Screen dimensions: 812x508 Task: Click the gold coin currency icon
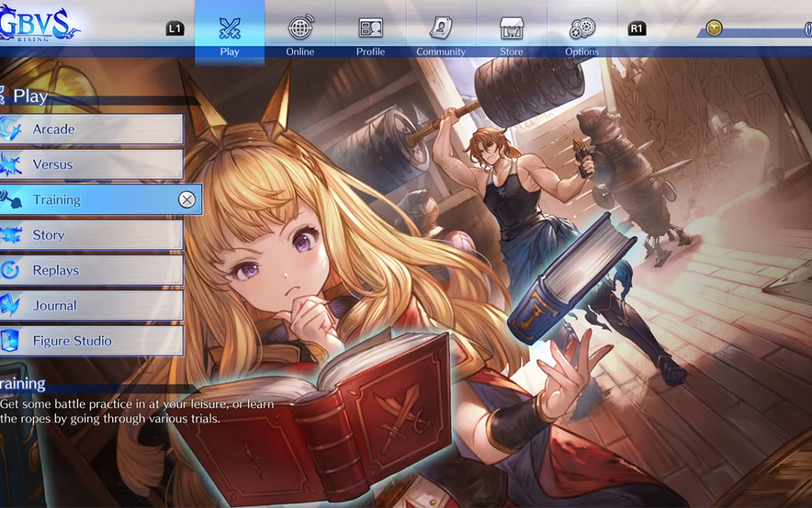pyautogui.click(x=714, y=29)
